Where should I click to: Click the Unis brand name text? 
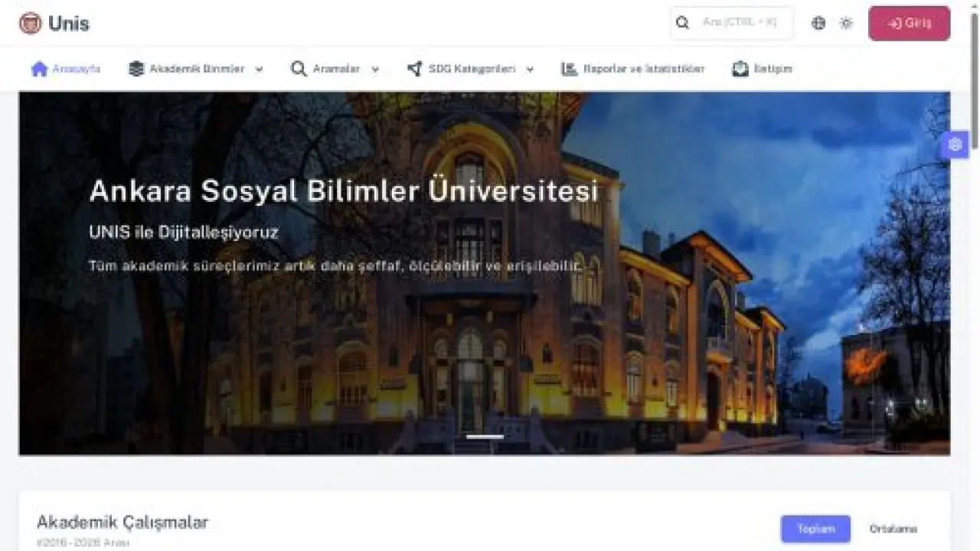(69, 24)
